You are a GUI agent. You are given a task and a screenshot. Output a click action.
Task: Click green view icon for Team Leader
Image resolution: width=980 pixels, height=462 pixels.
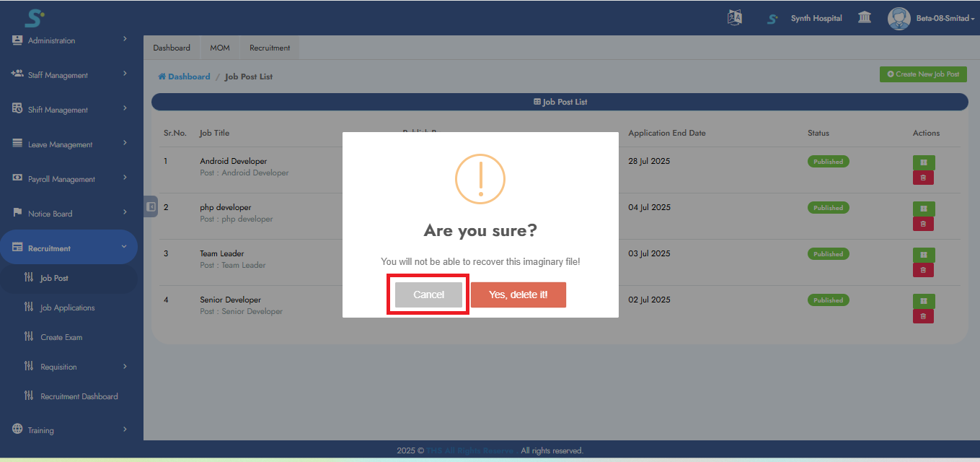point(923,255)
